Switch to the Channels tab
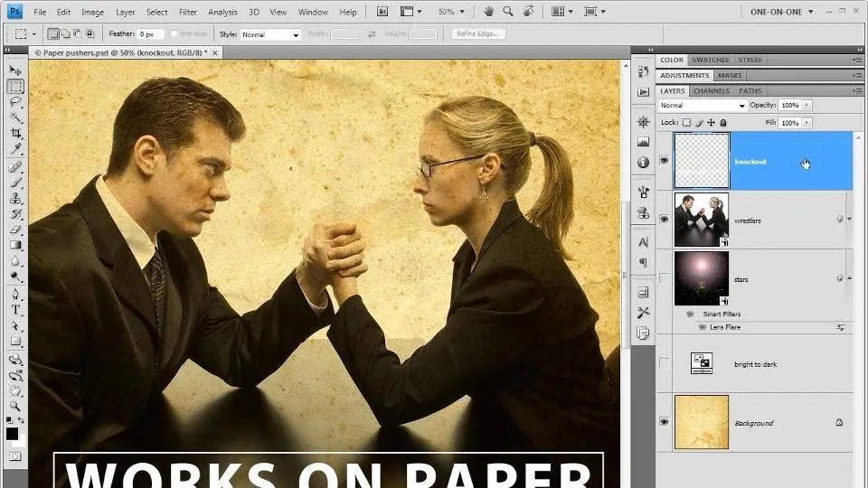Viewport: 868px width, 488px height. [711, 91]
